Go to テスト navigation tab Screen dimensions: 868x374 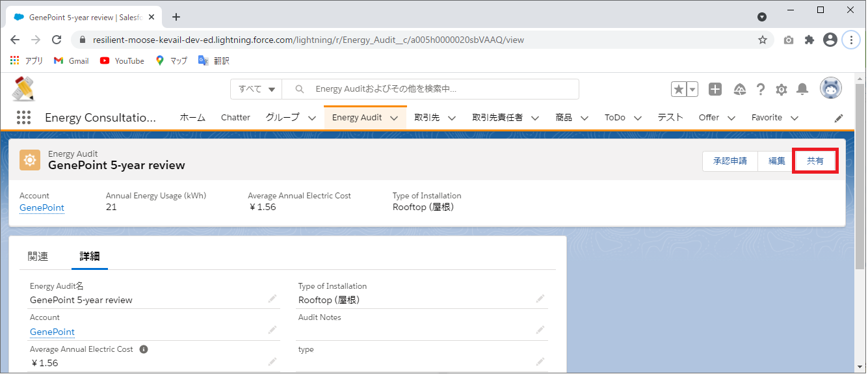click(670, 118)
